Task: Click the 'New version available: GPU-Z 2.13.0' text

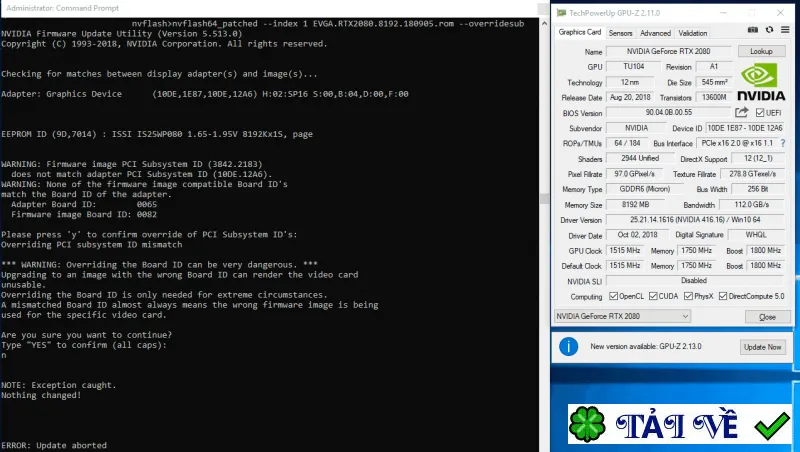Action: 645,346
